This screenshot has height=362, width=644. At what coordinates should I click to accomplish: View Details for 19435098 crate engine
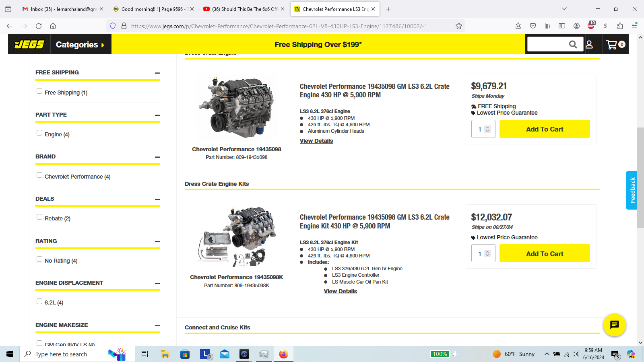pyautogui.click(x=316, y=141)
